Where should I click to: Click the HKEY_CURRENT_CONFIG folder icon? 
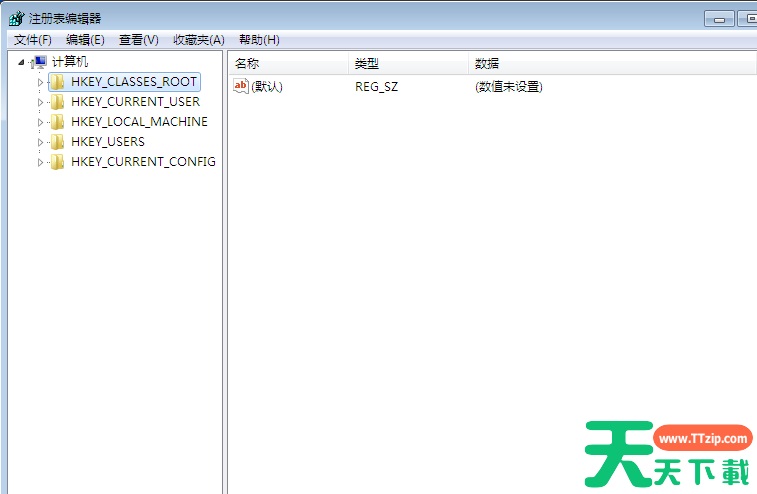click(x=57, y=162)
